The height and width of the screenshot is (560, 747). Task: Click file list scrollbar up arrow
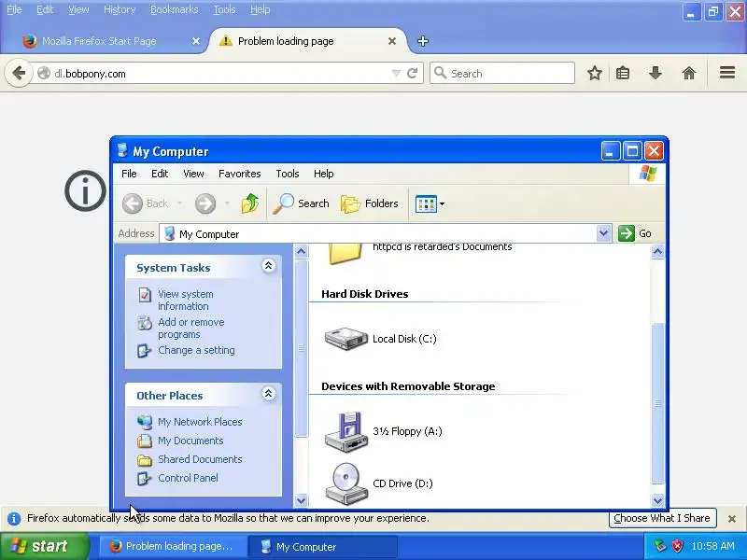[x=657, y=251]
